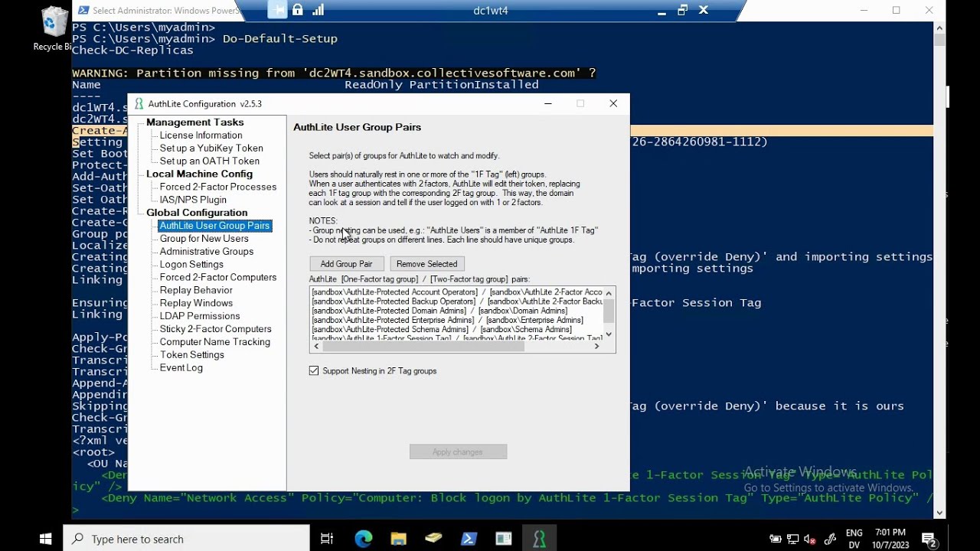Open Logon Settings
The width and height of the screenshot is (980, 551).
pos(191,265)
